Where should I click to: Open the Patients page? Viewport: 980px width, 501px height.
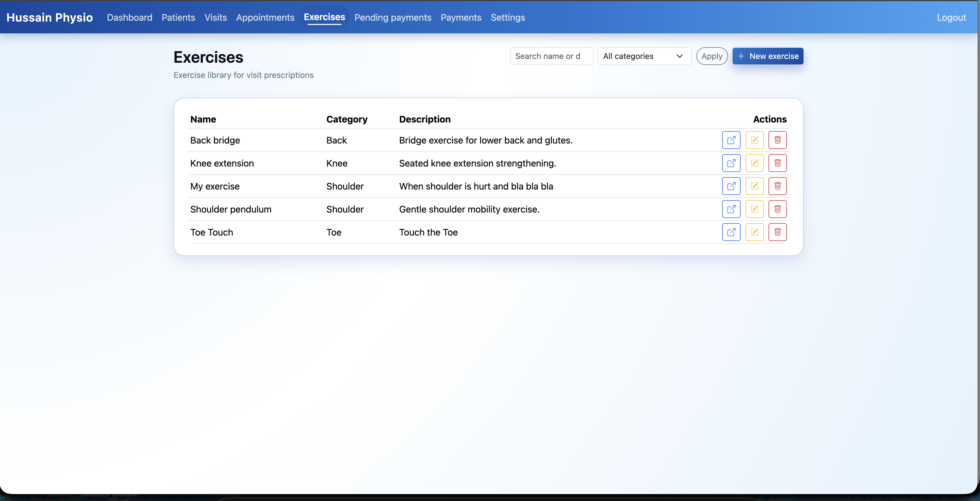[x=178, y=18]
